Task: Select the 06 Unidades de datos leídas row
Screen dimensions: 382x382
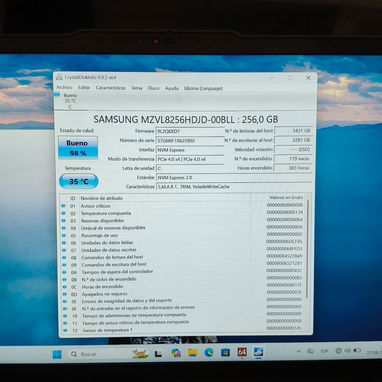Action: click(x=182, y=243)
